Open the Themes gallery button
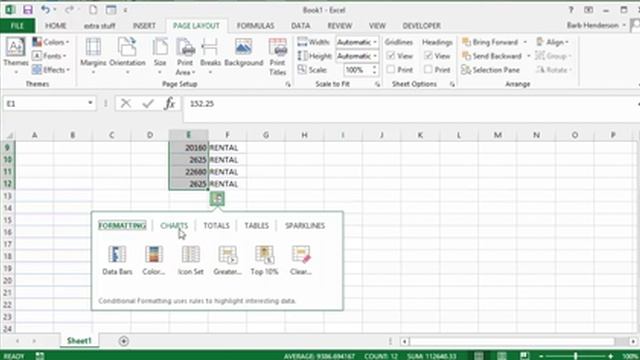 coord(16,56)
